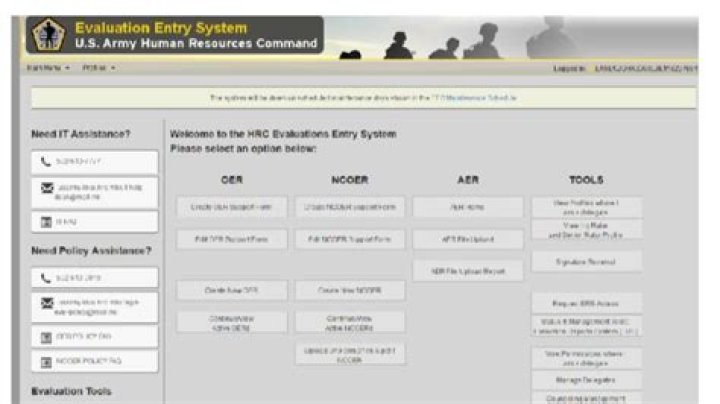
Task: Click Edit OER Support Form
Action: click(x=232, y=239)
